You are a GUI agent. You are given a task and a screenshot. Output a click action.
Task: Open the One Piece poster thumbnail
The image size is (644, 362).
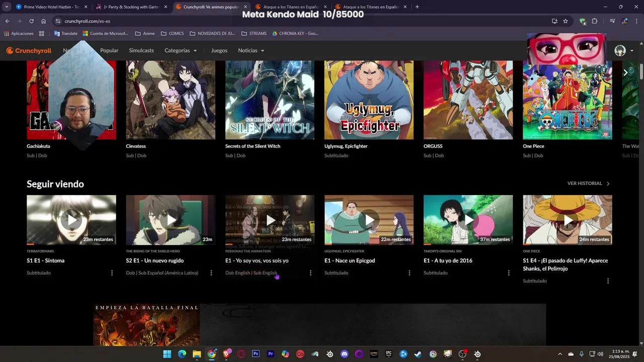tap(568, 100)
